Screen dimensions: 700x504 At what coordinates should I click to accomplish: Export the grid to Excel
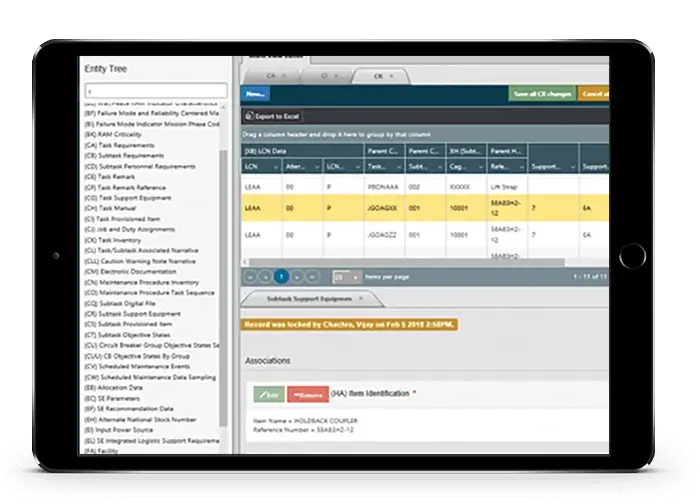[272, 116]
